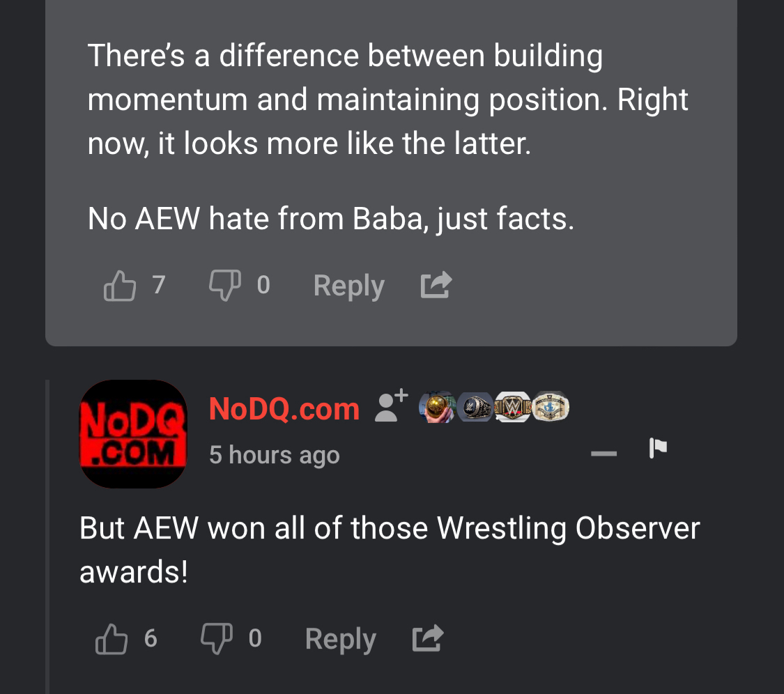Upvote the Wrestling Observer awards comment

112,639
